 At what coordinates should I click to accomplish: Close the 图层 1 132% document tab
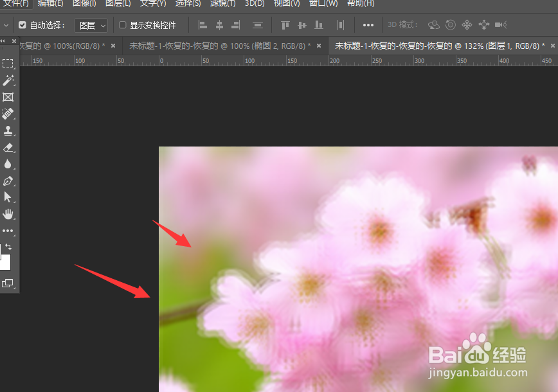553,46
